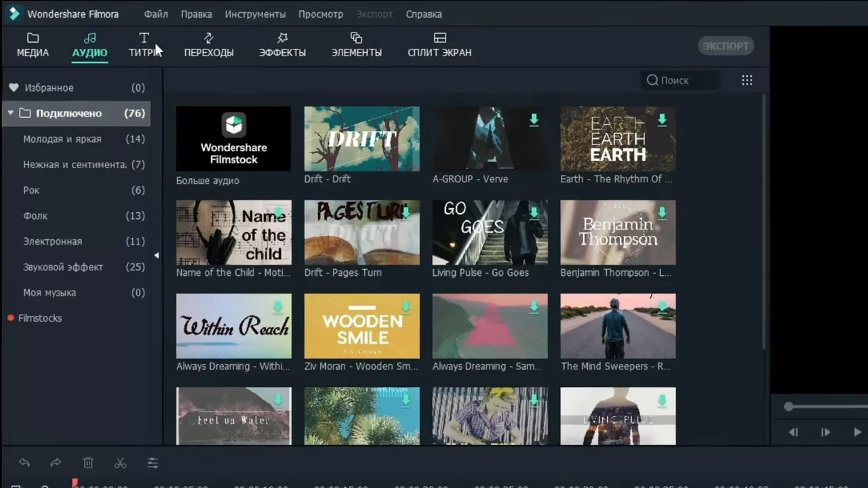Select the scissors split tool

[120, 463]
